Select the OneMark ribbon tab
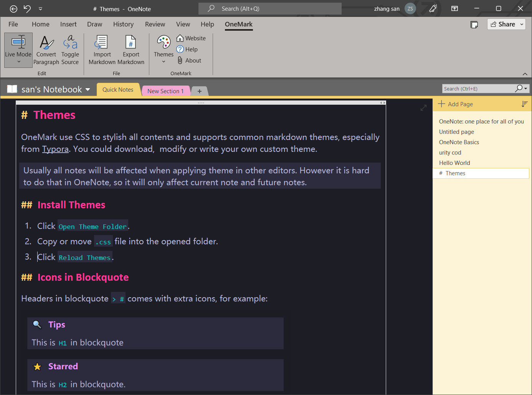This screenshot has height=395, width=532. 239,24
